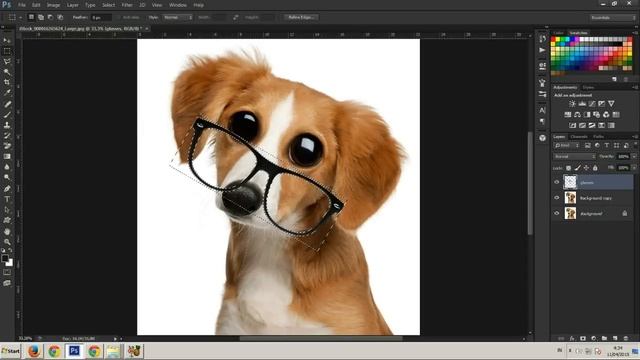The height and width of the screenshot is (360, 640).
Task: Open the Fill slider dropdown
Action: point(634,168)
